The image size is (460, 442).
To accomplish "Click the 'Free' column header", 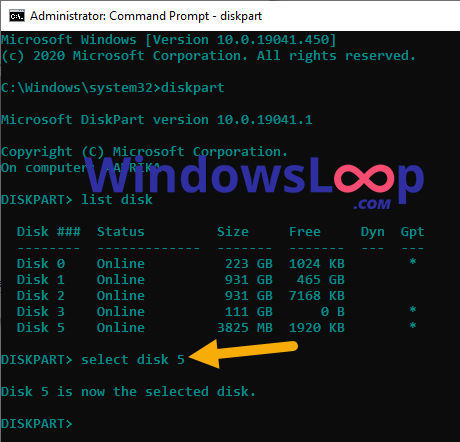I will click(305, 232).
